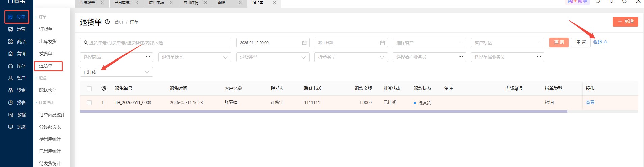Toggle the select-all checkbox in table header
The image size is (644, 167).
89,89
